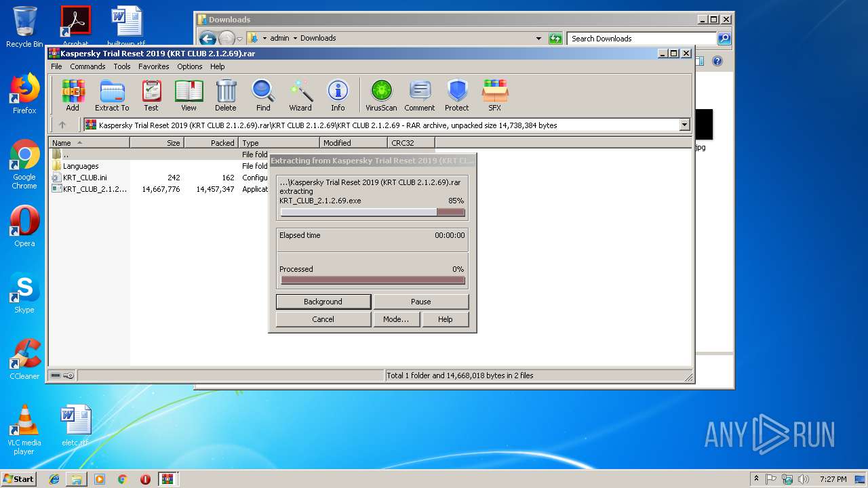
Task: Select the Languages folder row
Action: click(x=157, y=166)
